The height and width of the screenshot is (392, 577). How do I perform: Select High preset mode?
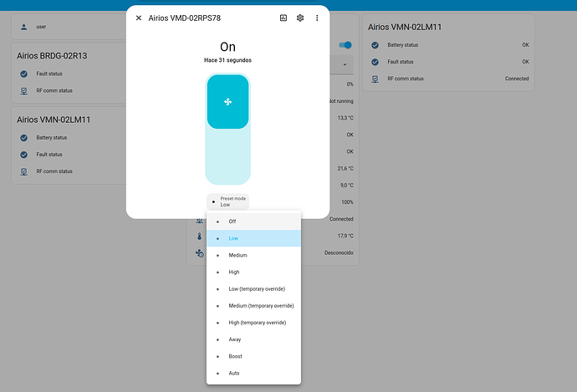tap(253, 272)
